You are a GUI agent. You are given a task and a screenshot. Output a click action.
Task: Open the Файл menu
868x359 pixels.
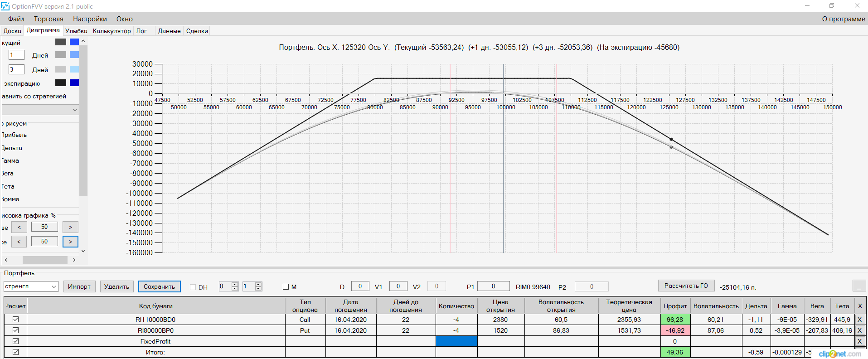point(16,19)
